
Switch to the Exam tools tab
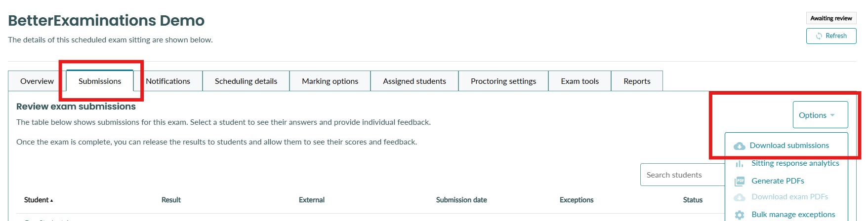click(x=579, y=81)
